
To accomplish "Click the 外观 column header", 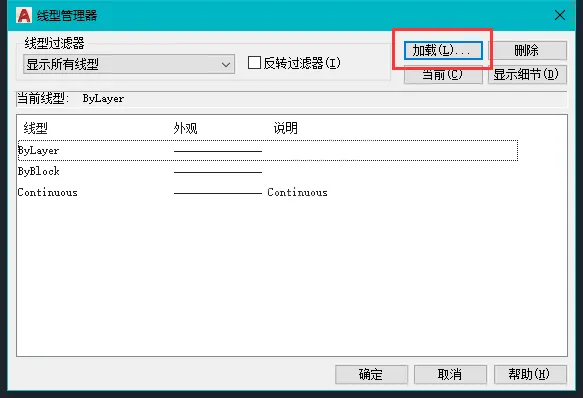I will tap(185, 128).
